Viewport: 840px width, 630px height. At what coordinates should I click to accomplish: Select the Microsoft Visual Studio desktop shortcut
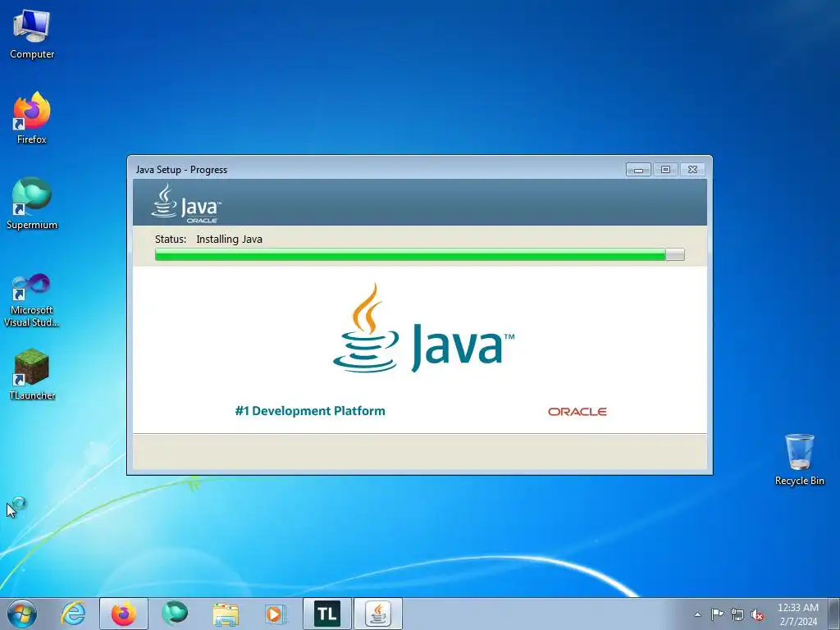[32, 300]
